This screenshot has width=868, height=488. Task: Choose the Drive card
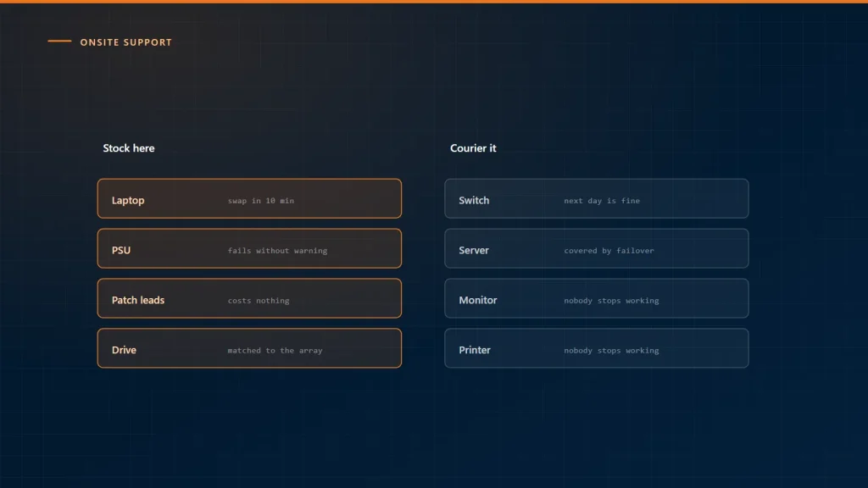tap(249, 348)
